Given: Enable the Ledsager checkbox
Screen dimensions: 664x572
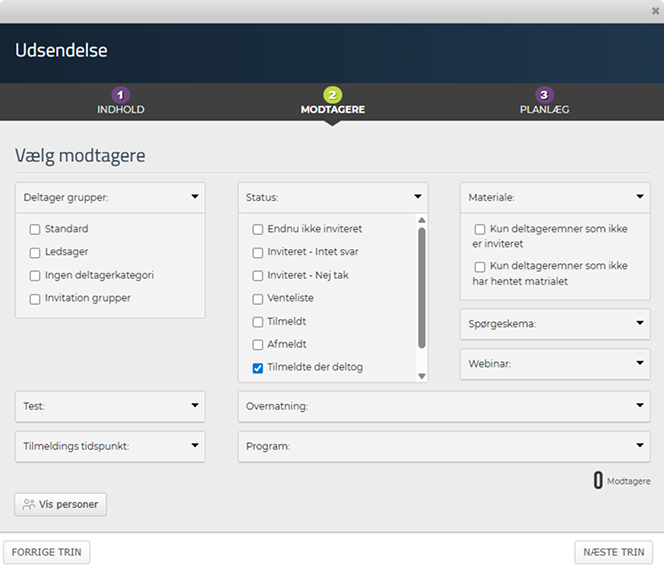Looking at the screenshot, I should 35,252.
